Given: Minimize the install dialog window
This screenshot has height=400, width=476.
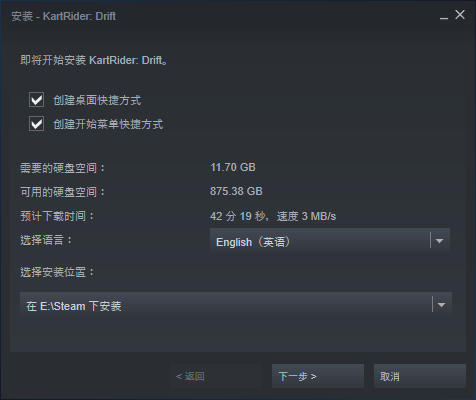Looking at the screenshot, I should point(444,16).
